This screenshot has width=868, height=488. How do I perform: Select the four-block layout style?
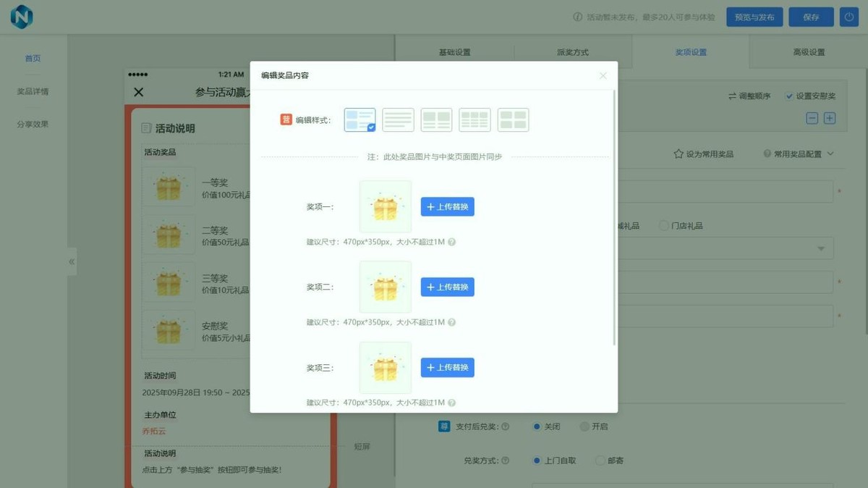point(514,119)
